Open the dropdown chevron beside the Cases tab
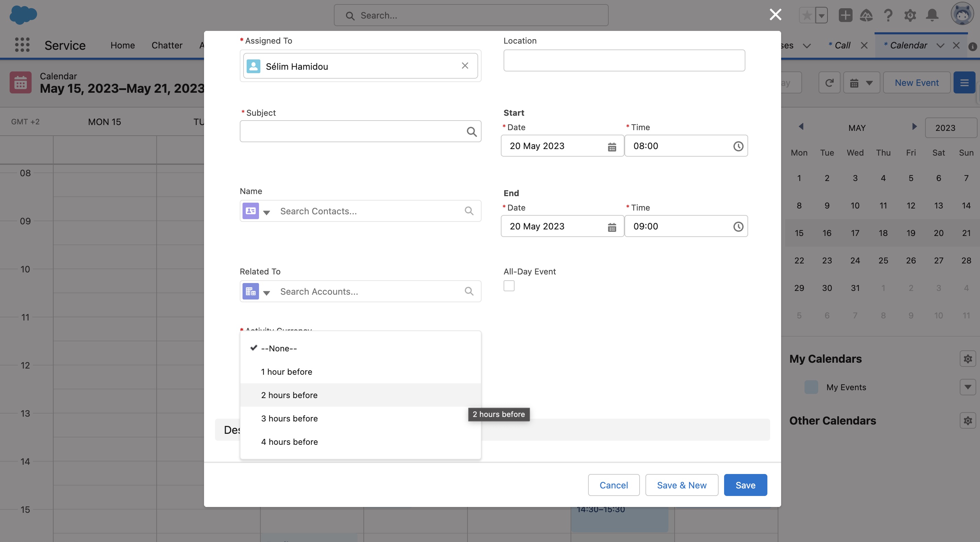The height and width of the screenshot is (542, 980). tap(807, 46)
